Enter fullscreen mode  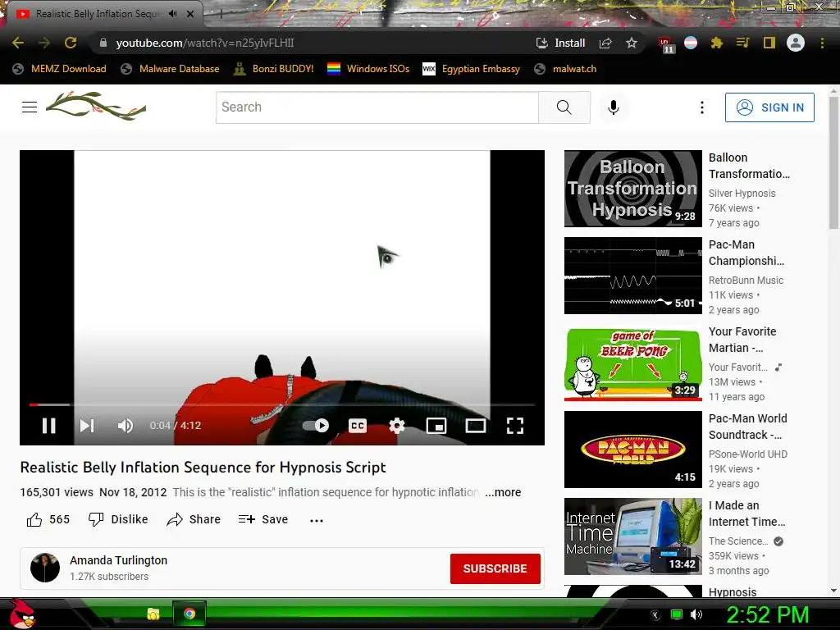click(x=515, y=426)
